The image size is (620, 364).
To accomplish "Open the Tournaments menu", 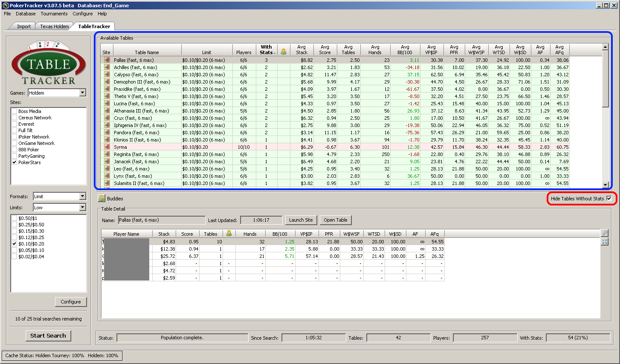I will [x=54, y=14].
